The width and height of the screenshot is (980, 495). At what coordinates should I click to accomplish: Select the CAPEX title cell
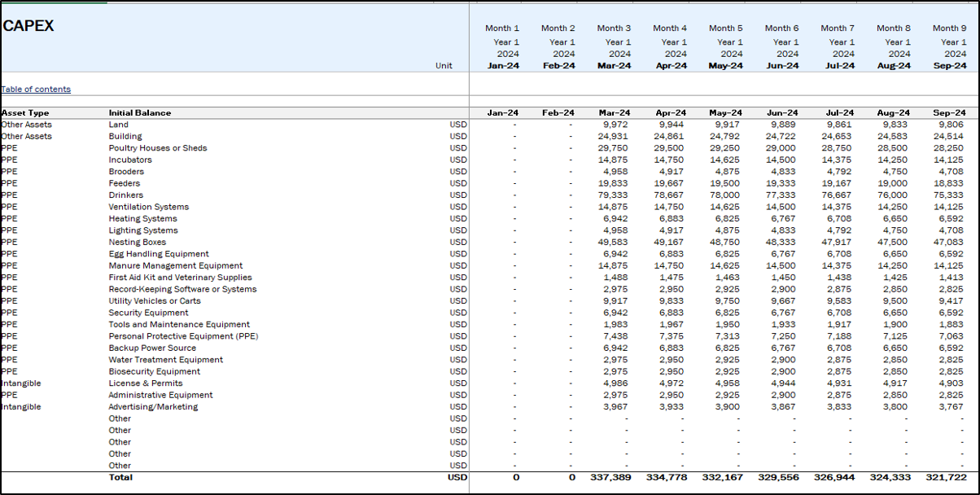pyautogui.click(x=28, y=26)
